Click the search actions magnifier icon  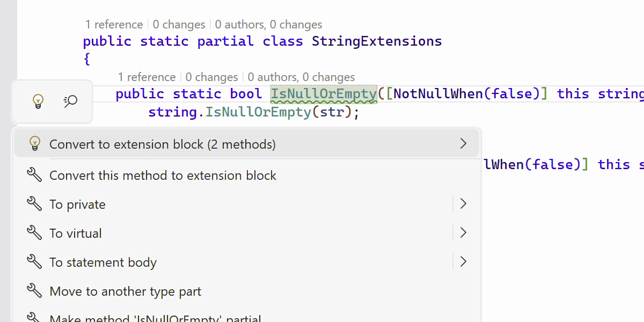(70, 101)
